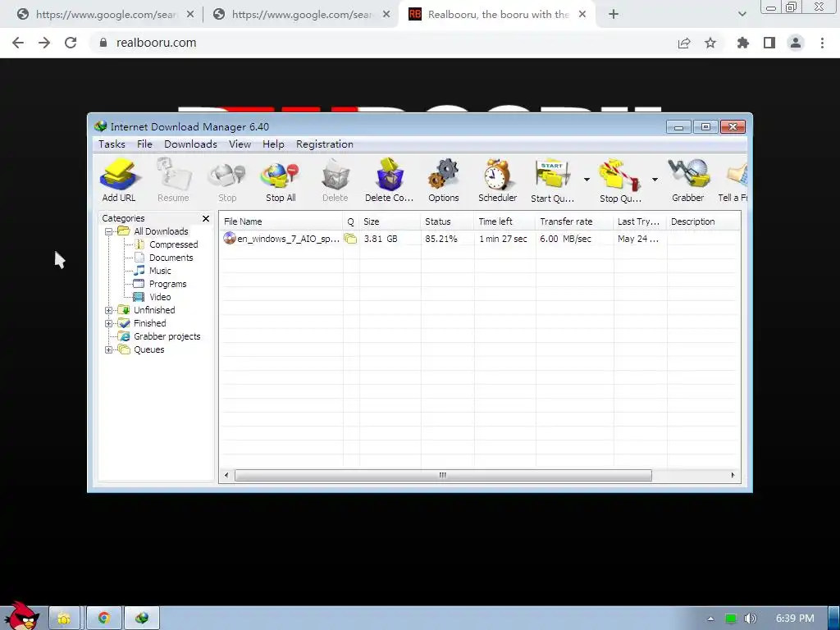This screenshot has height=630, width=840.
Task: Click the Q column header
Action: 351,221
